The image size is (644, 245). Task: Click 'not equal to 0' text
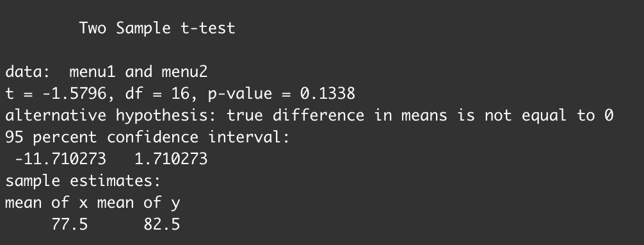click(x=549, y=115)
